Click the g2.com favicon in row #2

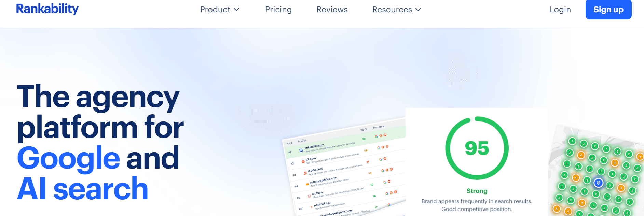(x=303, y=162)
